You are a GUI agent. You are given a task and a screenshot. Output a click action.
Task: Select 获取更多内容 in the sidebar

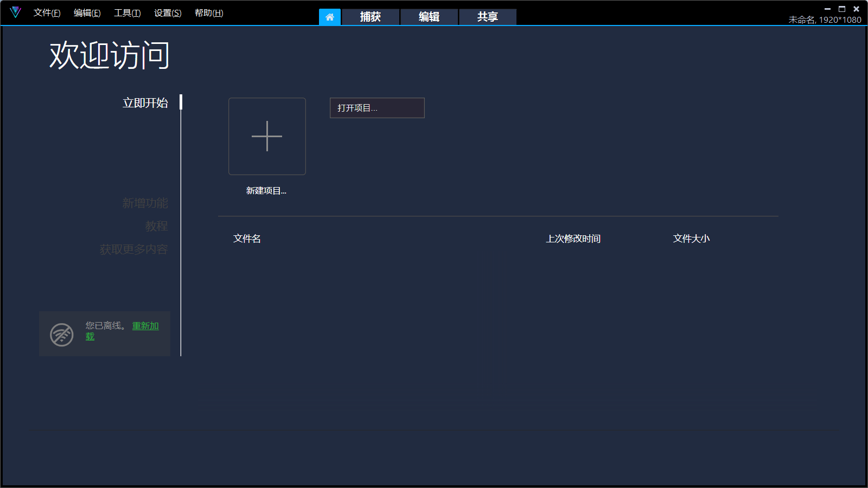(x=132, y=249)
